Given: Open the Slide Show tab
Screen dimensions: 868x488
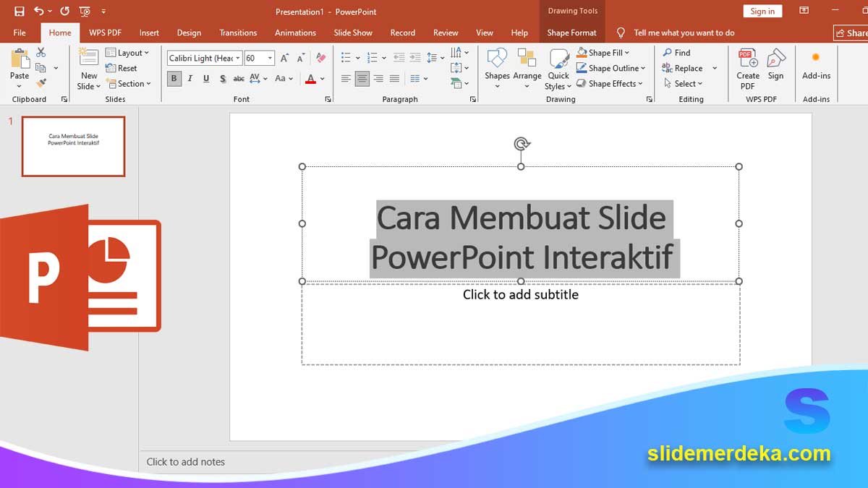Looking at the screenshot, I should 353,33.
